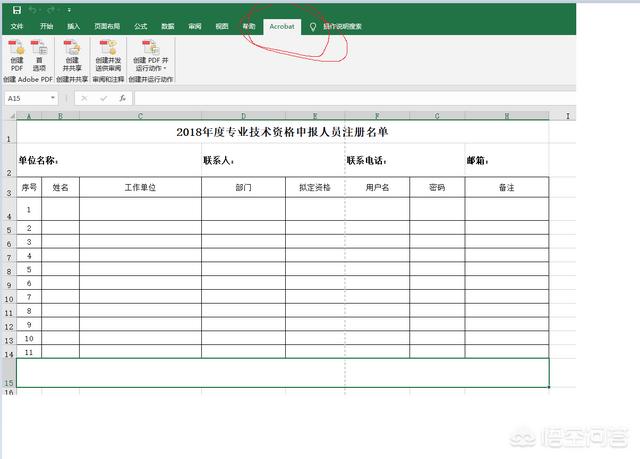Viewport: 640px width, 459px height.
Task: Click the 用户名 header cell
Action: 377,187
